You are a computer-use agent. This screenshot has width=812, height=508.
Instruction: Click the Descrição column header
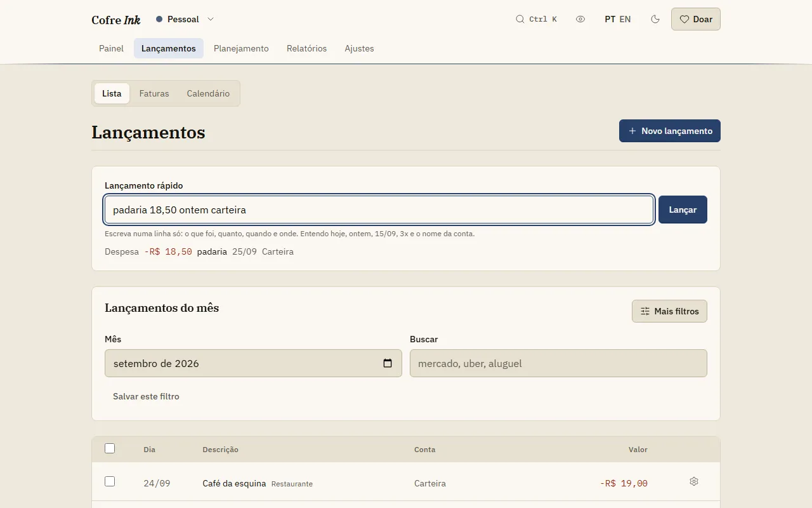220,450
